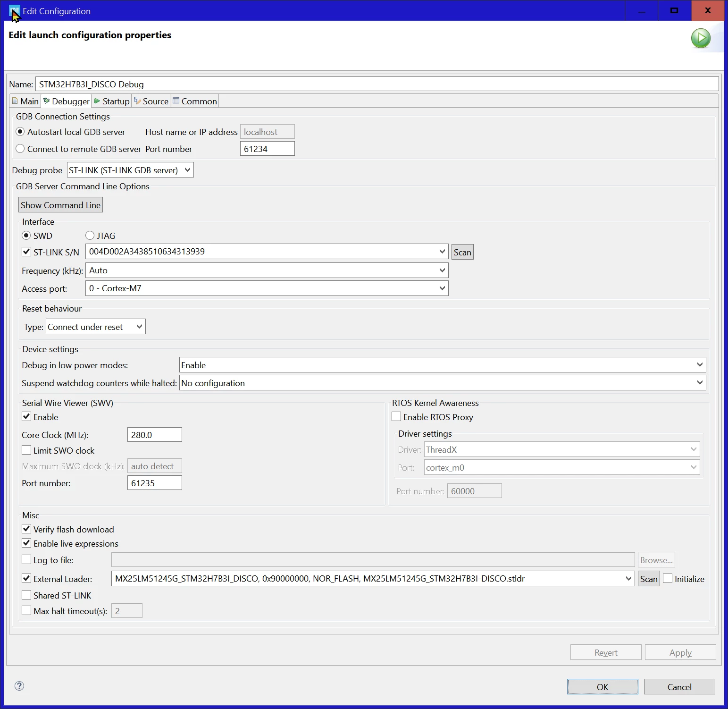Click Scan next to ST-LINK S/N
The image size is (728, 709).
click(462, 252)
